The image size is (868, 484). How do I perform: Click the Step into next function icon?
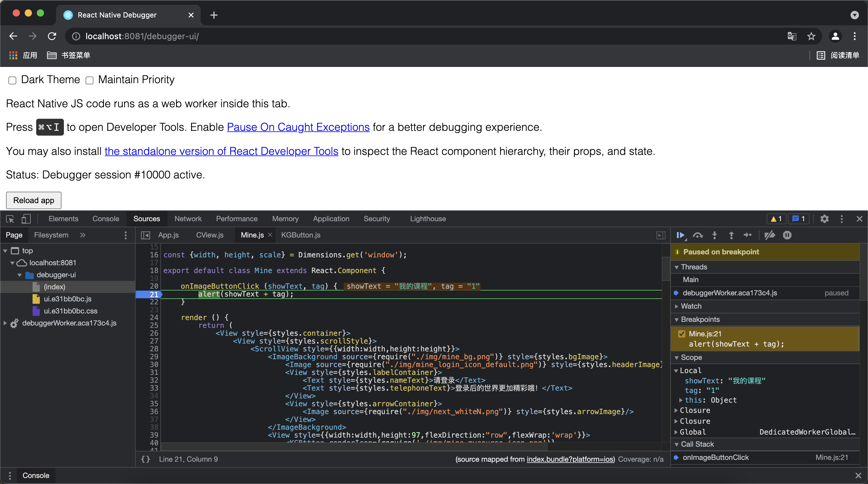pyautogui.click(x=714, y=235)
